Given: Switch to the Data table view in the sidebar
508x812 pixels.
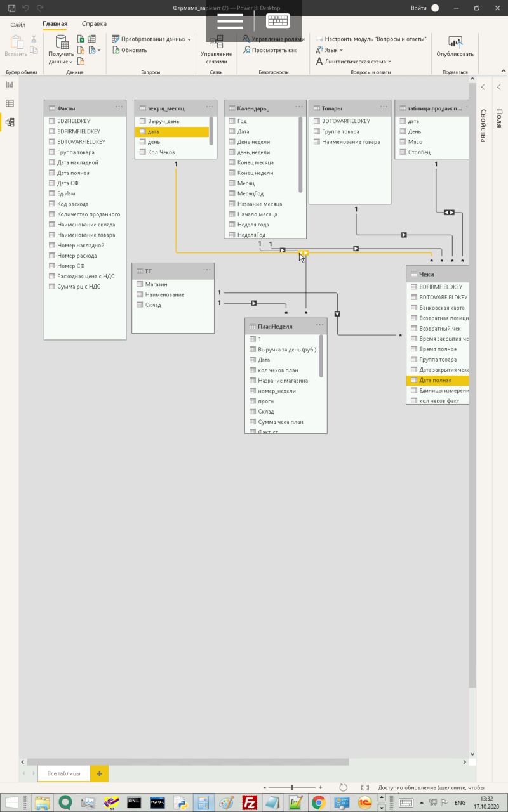Looking at the screenshot, I should [x=10, y=103].
